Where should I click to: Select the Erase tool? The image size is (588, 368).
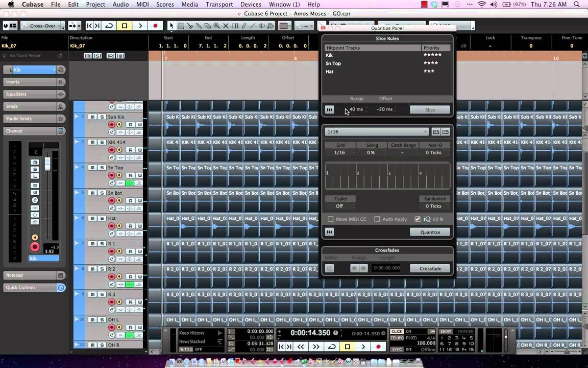pos(208,26)
